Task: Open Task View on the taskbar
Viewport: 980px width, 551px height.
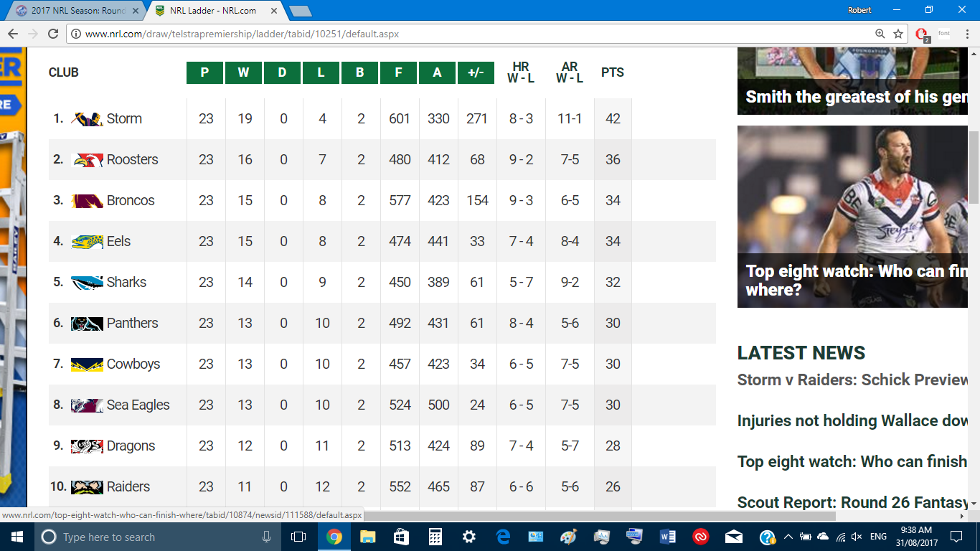Action: pos(298,537)
